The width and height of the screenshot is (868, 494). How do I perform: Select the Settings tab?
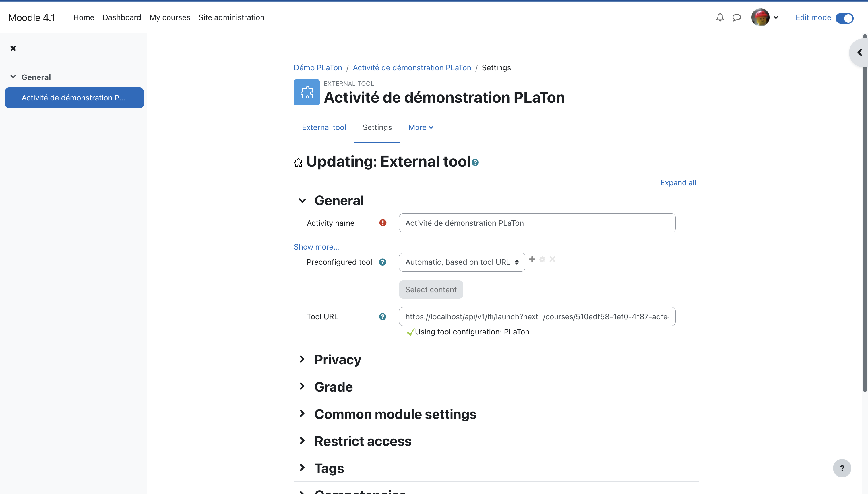coord(377,127)
